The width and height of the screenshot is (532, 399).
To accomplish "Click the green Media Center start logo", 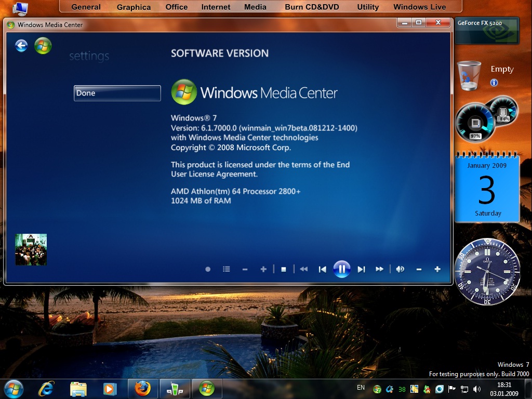I will [43, 46].
